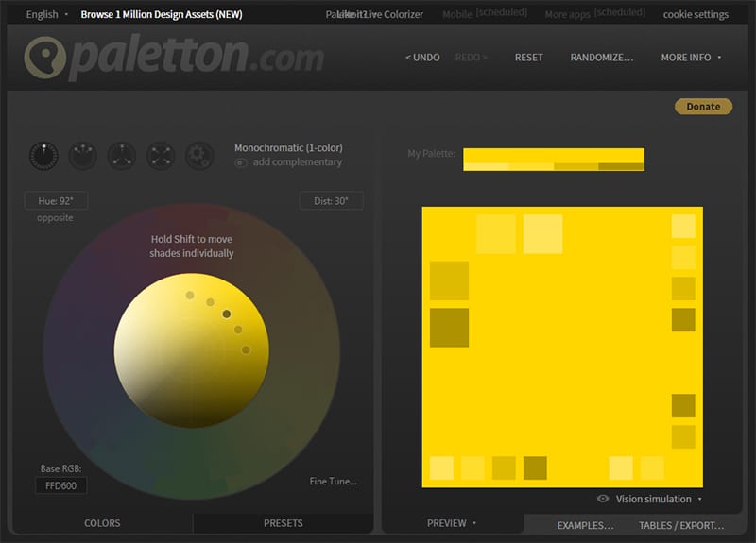This screenshot has height=543, width=756.
Task: Switch to the COLORS tab
Action: (102, 523)
